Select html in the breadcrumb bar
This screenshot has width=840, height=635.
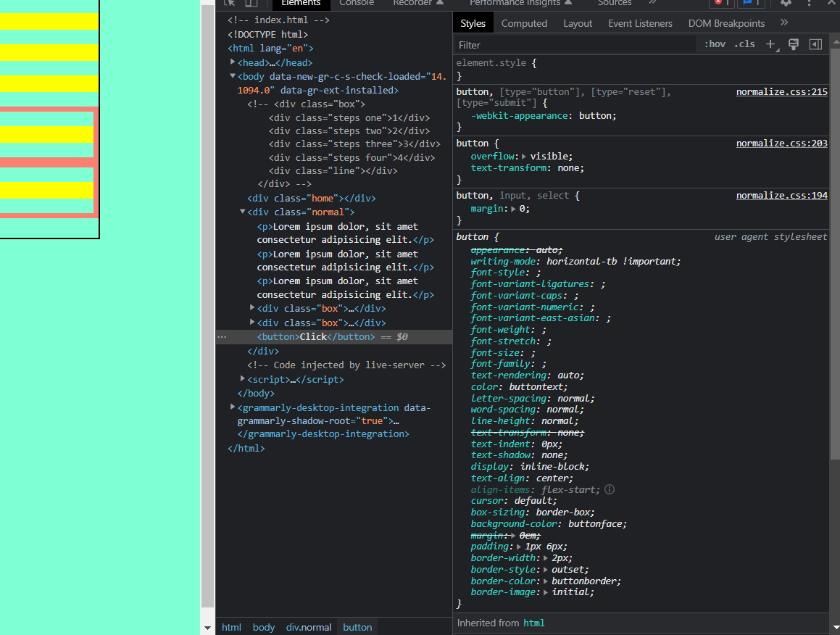click(231, 627)
